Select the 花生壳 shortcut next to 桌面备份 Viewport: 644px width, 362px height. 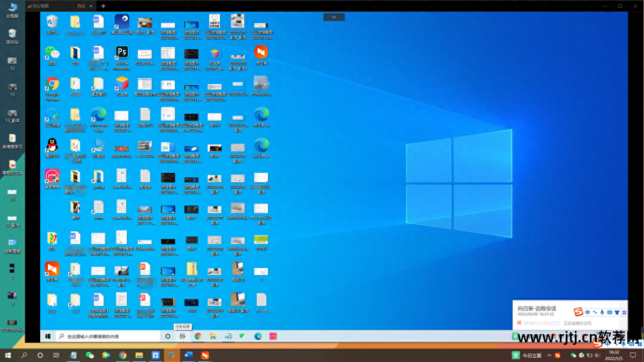pyautogui.click(x=122, y=86)
